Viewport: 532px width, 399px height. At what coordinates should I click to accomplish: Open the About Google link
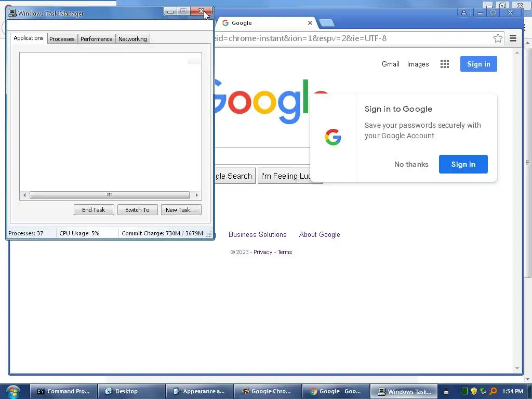coord(320,234)
